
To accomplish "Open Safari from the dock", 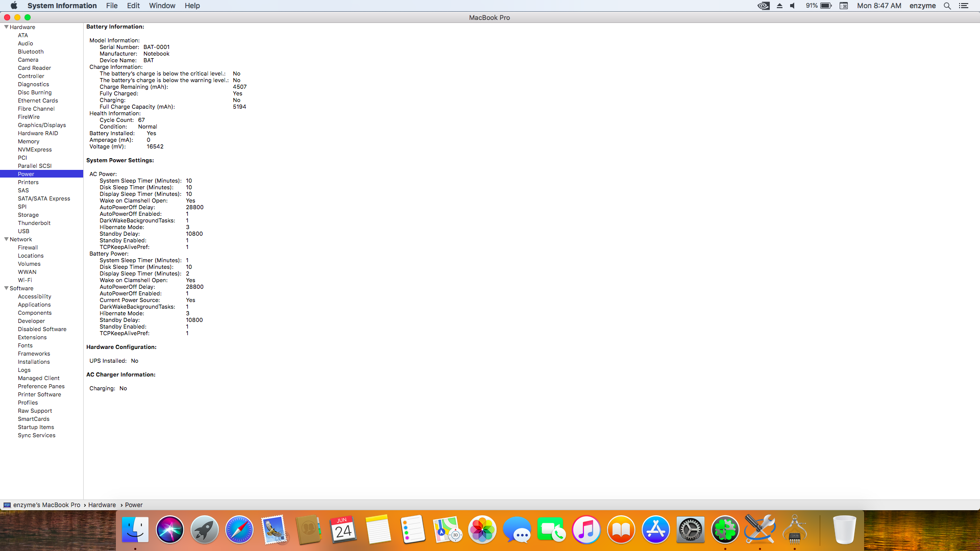I will coord(239,530).
